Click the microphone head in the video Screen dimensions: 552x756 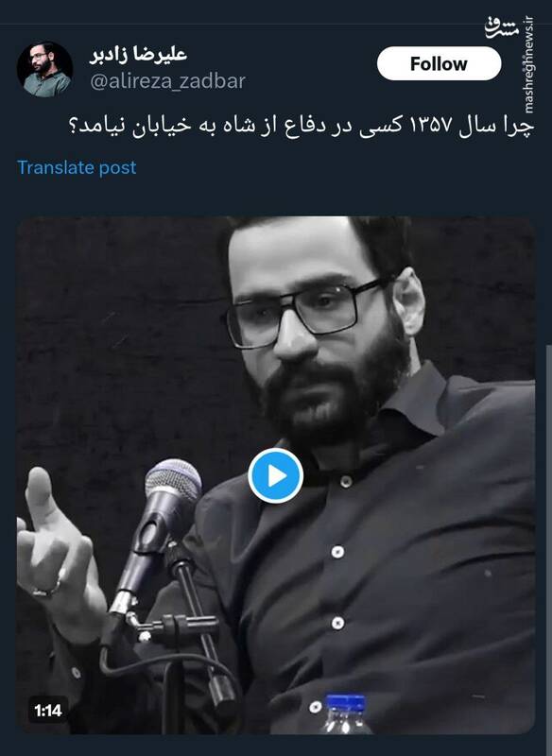[x=174, y=487]
